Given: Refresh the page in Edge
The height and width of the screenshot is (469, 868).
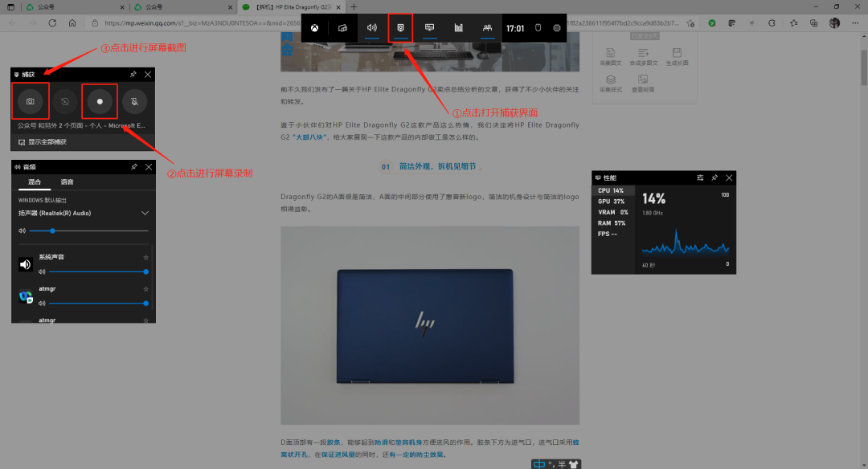Looking at the screenshot, I should point(52,23).
